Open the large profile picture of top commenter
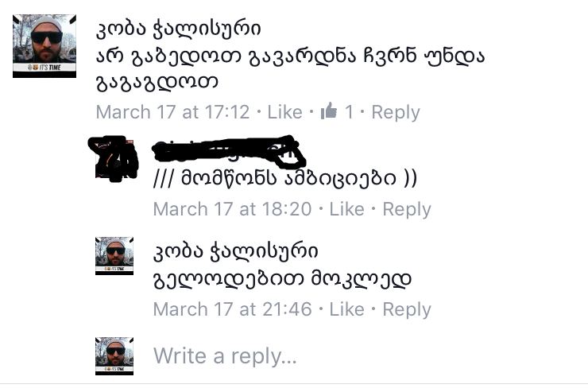This screenshot has width=588, height=392. click(x=44, y=46)
